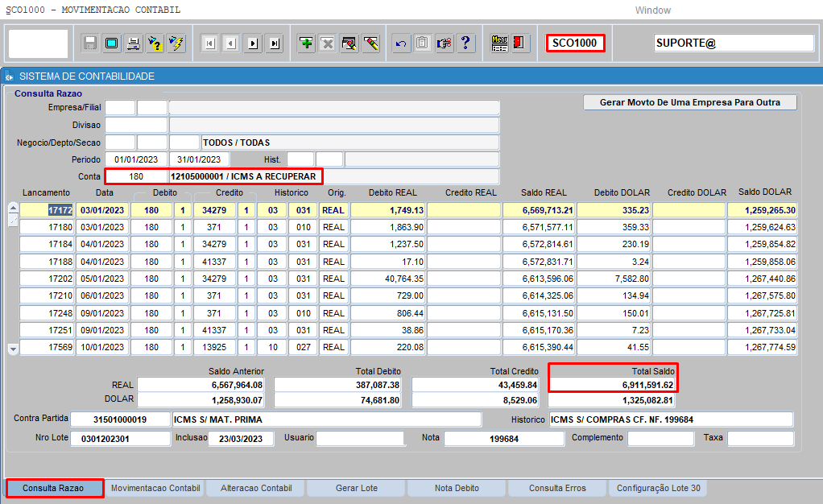823x504 pixels.
Task: Insert a new record with green plus
Action: [x=306, y=43]
